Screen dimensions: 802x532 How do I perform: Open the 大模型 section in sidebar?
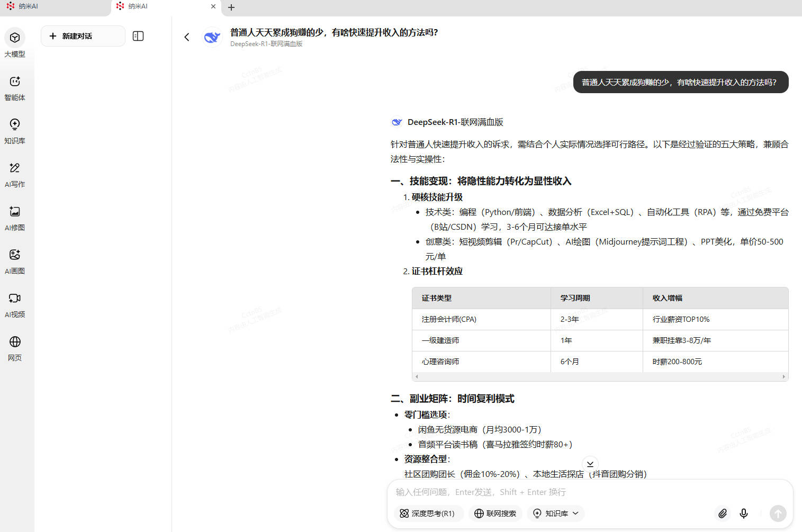(x=15, y=43)
